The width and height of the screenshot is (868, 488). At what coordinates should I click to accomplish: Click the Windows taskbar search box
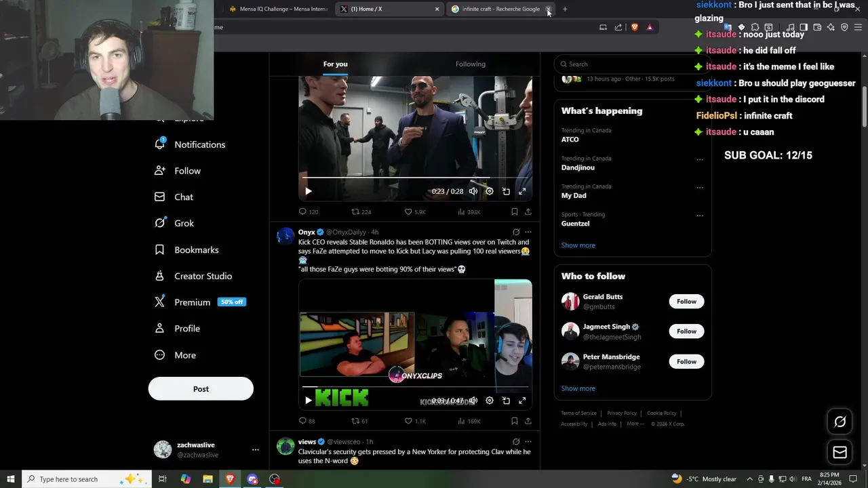tap(86, 479)
